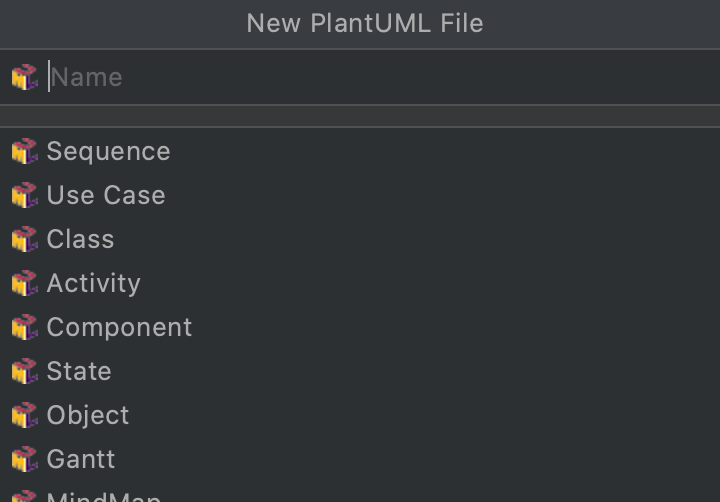Image resolution: width=720 pixels, height=502 pixels.
Task: Click the PlantUML icon beside Gantt
Action: tap(24, 459)
